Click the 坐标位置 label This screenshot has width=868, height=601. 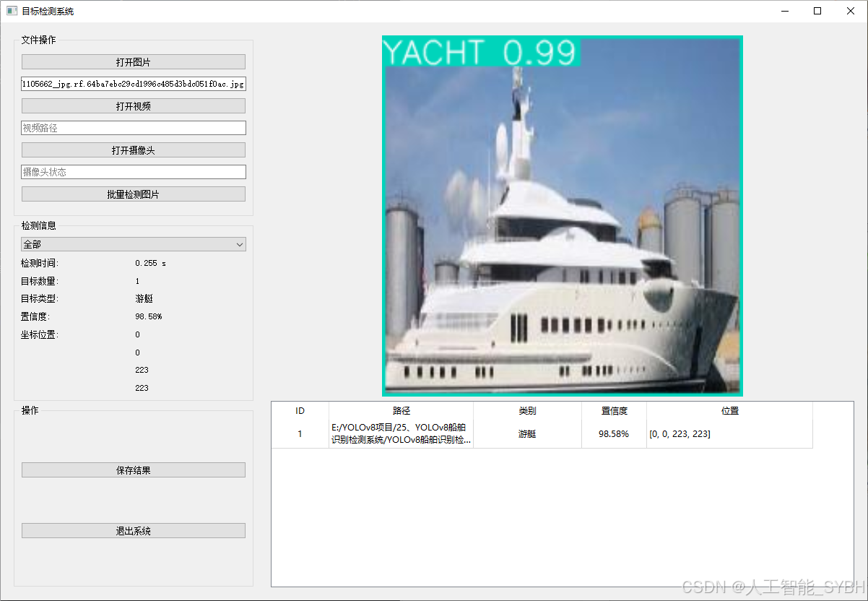[40, 334]
